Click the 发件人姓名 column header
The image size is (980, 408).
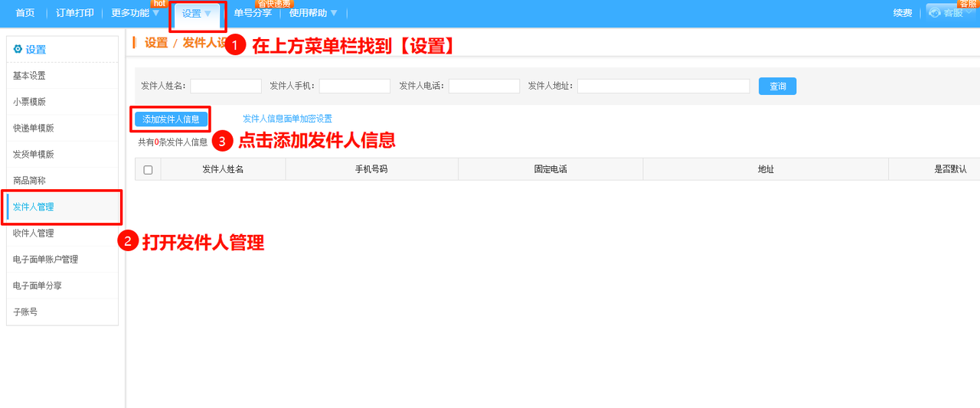pyautogui.click(x=223, y=169)
